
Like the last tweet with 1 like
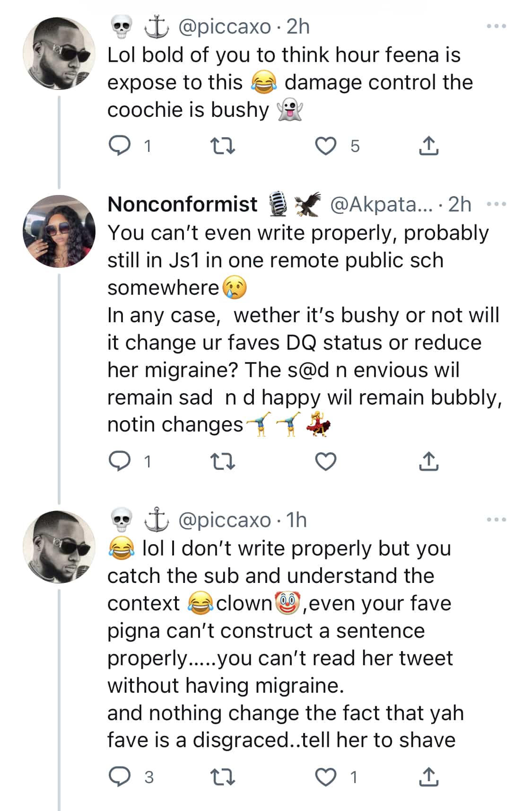click(x=325, y=777)
